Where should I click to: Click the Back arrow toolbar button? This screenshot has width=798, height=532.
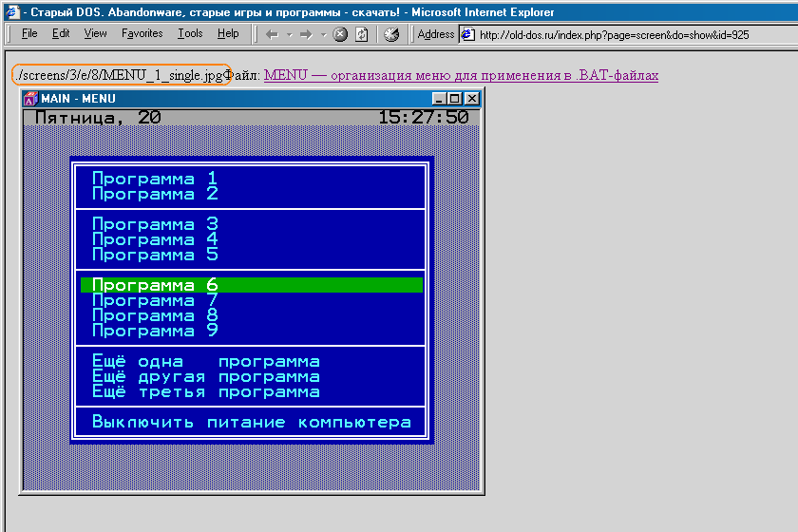click(x=272, y=34)
